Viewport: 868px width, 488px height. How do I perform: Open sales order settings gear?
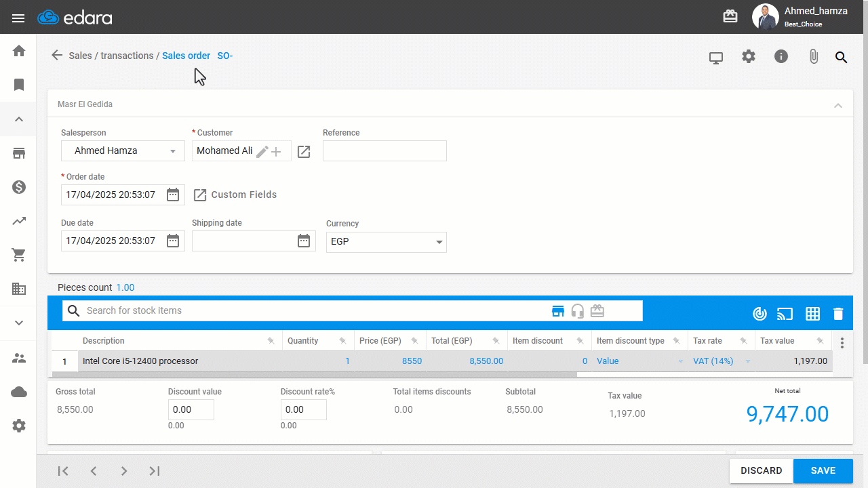click(x=749, y=56)
